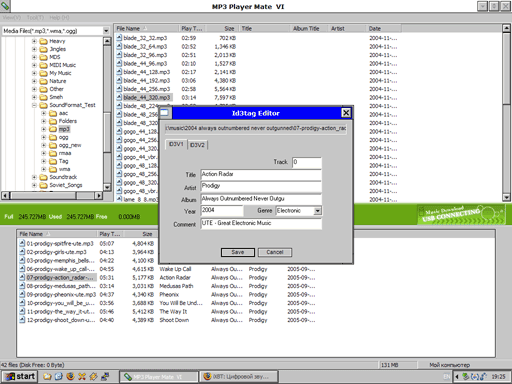Switch to the ID3V2 tab
512x384 pixels.
click(x=197, y=145)
